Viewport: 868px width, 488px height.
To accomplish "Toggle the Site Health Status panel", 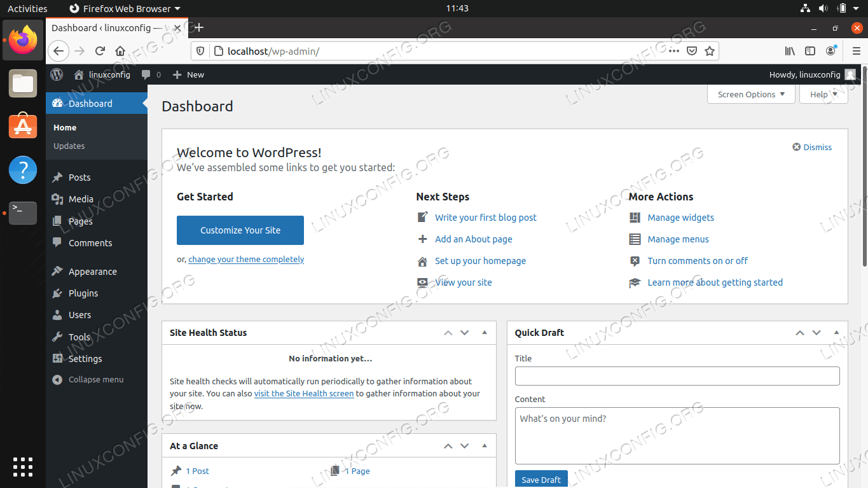I will (x=485, y=333).
